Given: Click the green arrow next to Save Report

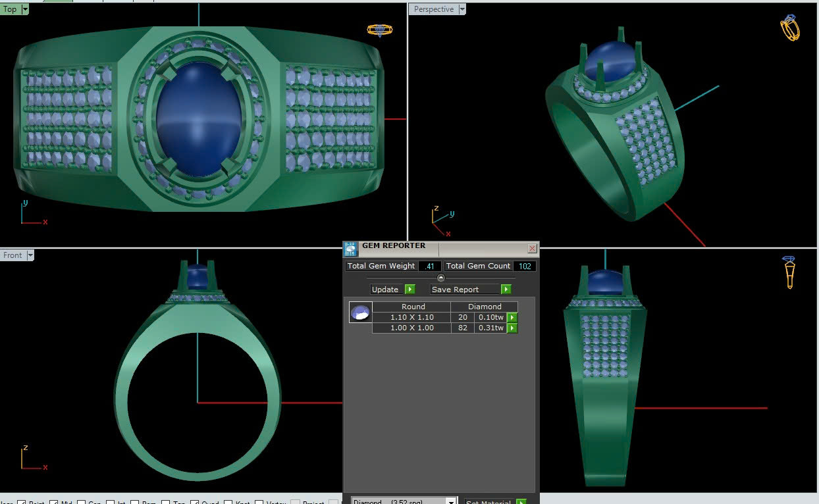Looking at the screenshot, I should [506, 290].
